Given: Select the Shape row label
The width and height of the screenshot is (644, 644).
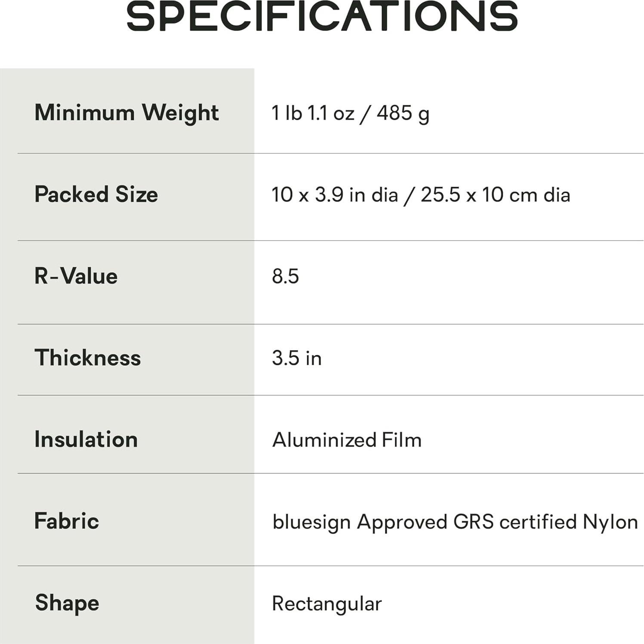Looking at the screenshot, I should click(67, 603).
